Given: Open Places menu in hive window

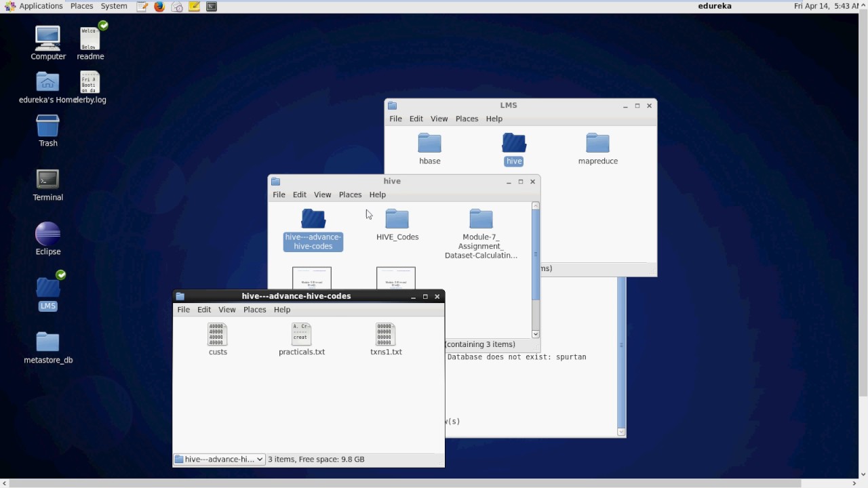Looking at the screenshot, I should click(x=351, y=195).
